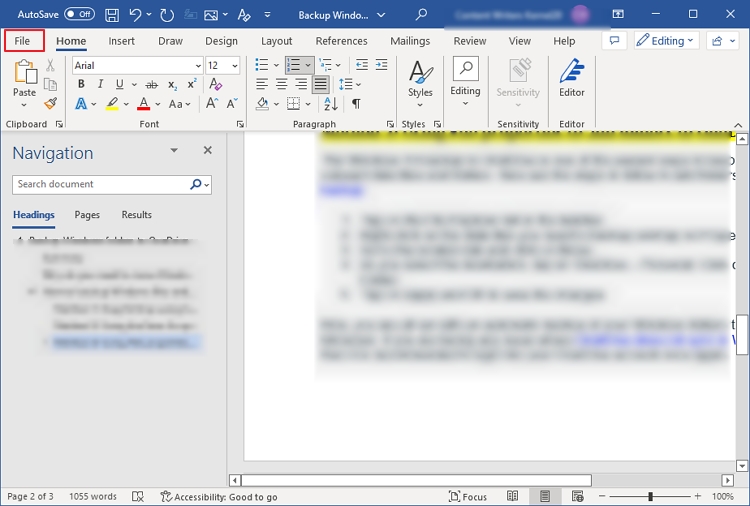Align text right
This screenshot has width=750, height=506.
[301, 84]
